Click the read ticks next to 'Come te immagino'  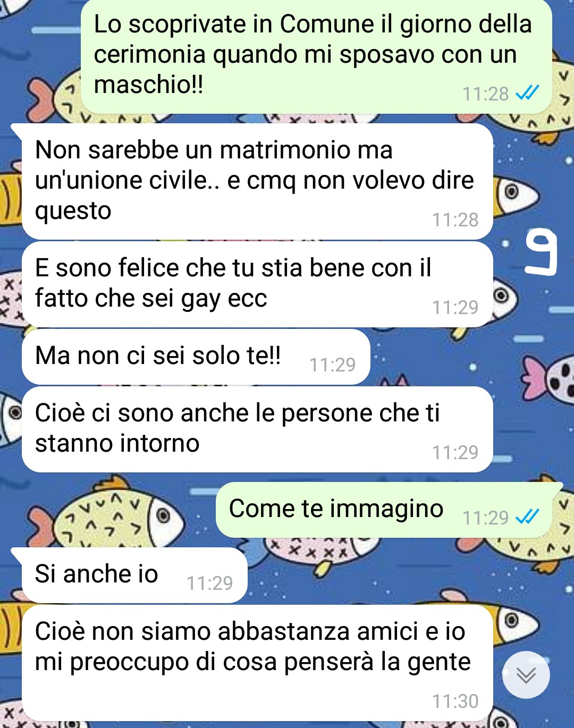click(x=527, y=517)
